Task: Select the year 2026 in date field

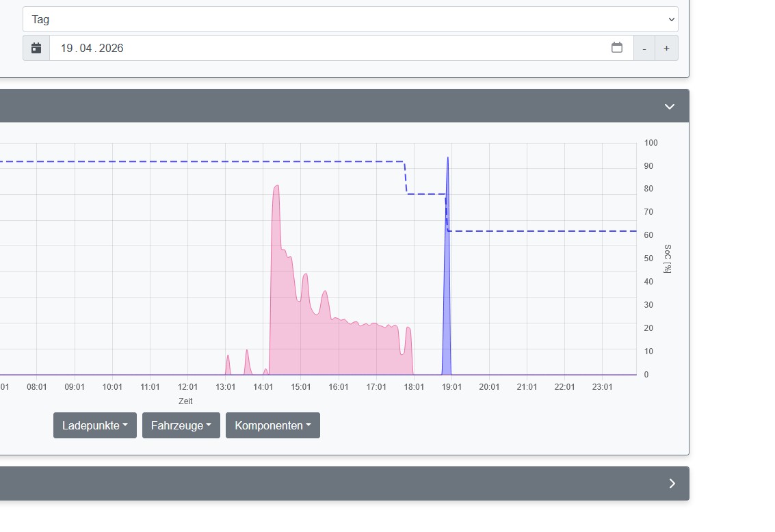Action: click(x=111, y=49)
